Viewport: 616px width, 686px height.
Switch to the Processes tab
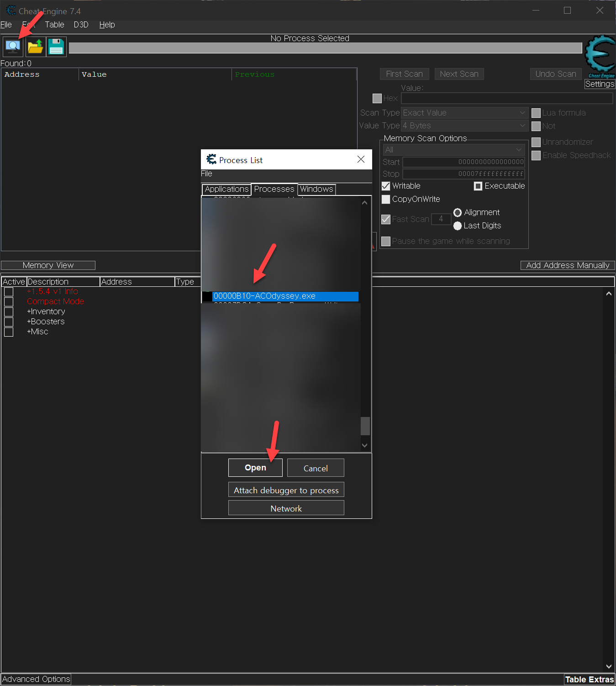pyautogui.click(x=274, y=189)
